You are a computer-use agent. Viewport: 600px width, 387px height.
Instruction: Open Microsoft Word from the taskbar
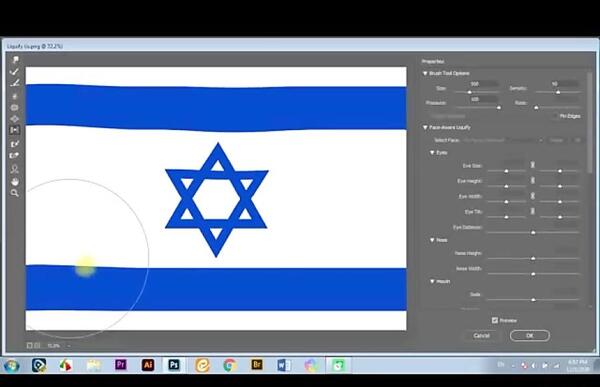point(284,365)
